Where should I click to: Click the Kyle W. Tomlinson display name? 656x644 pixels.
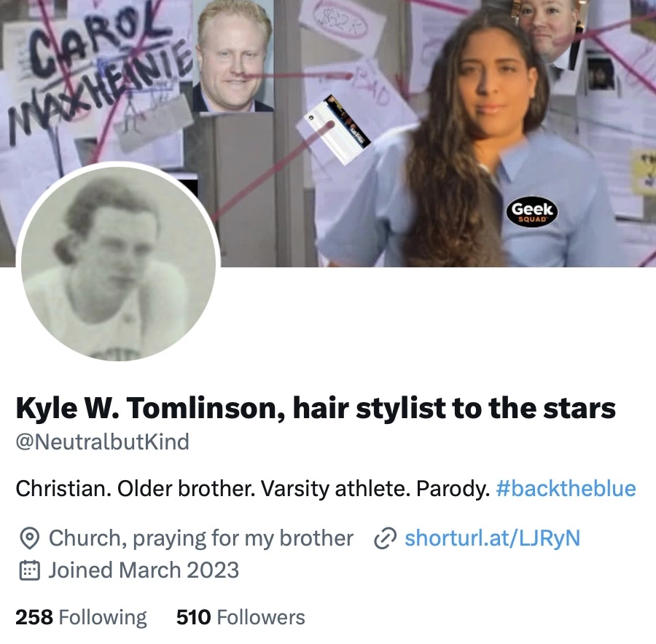[316, 408]
